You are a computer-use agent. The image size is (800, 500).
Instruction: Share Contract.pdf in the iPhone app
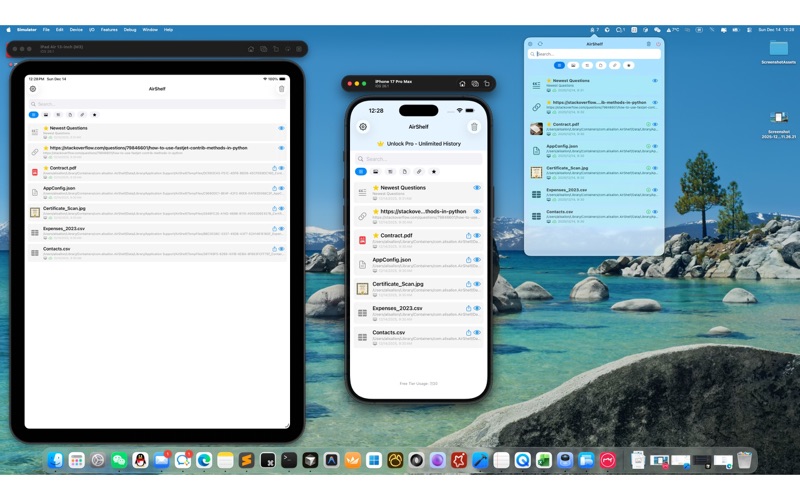click(x=468, y=236)
